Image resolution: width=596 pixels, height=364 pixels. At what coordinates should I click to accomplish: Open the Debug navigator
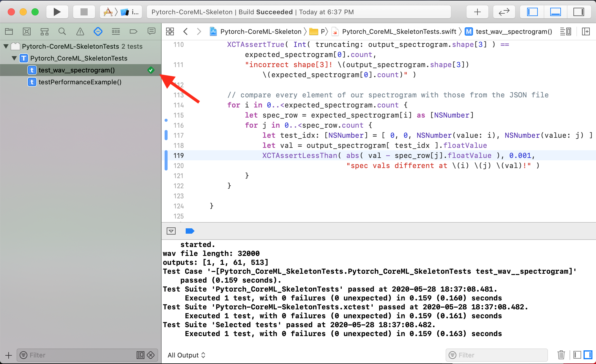click(116, 31)
